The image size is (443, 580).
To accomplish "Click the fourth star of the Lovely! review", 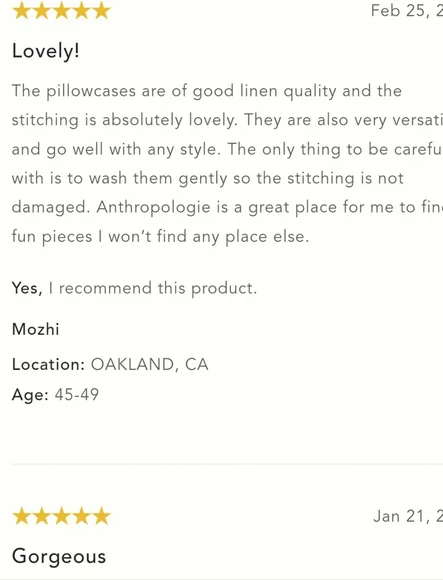I will pos(81,10).
